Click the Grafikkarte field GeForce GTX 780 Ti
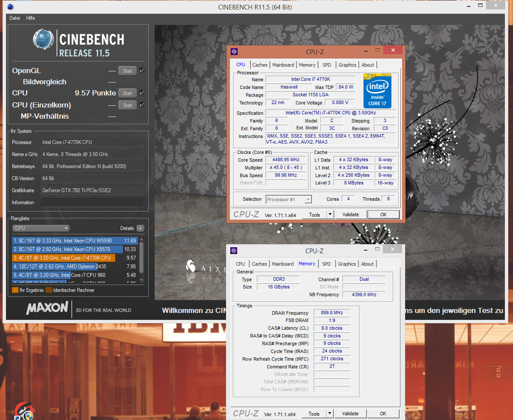Screen dimensions: 513x420 pyautogui.click(x=92, y=190)
